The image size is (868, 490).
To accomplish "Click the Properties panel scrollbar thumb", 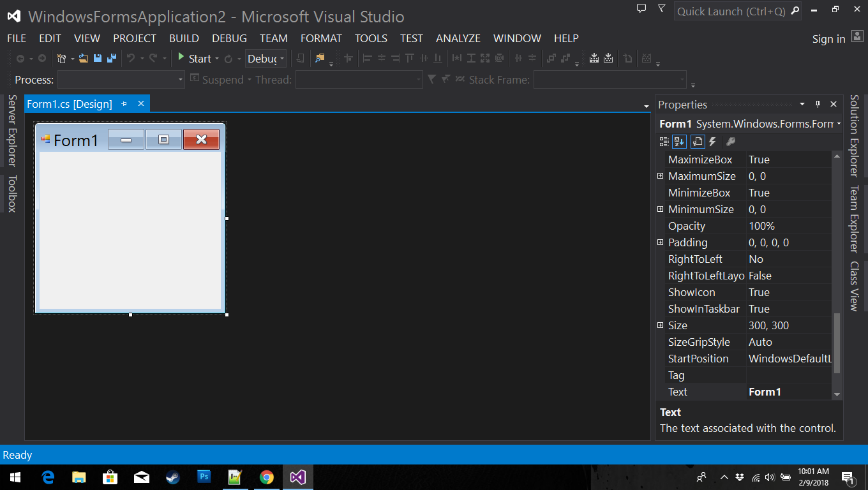I will click(837, 343).
